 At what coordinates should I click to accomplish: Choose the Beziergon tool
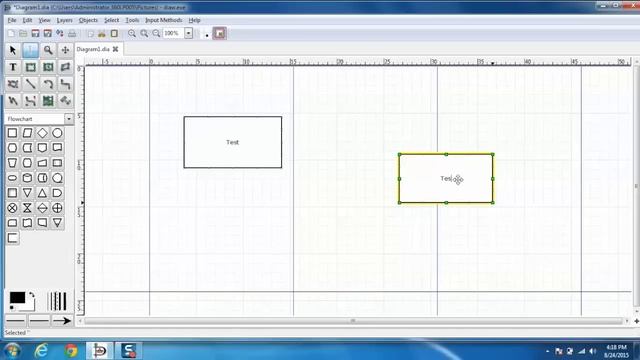13,84
